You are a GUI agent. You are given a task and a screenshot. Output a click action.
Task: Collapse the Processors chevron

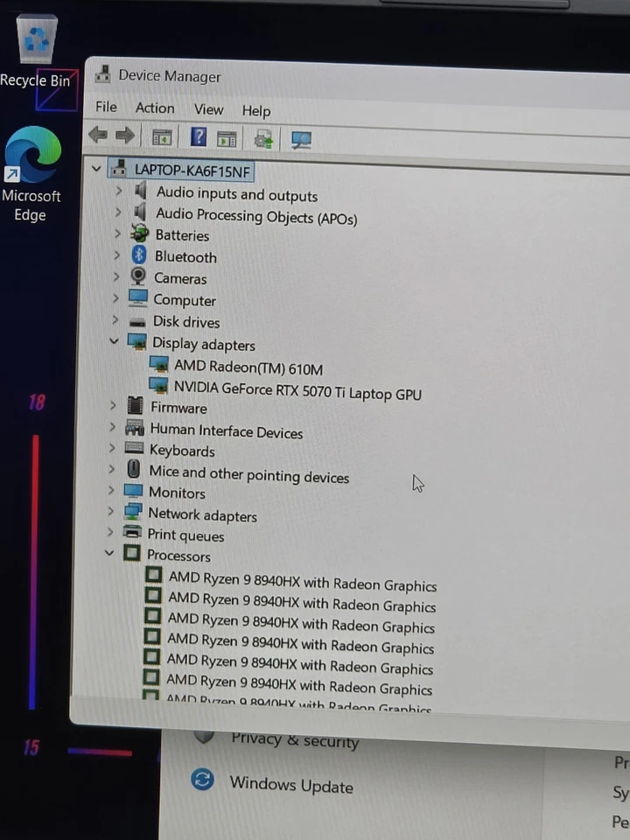[109, 552]
